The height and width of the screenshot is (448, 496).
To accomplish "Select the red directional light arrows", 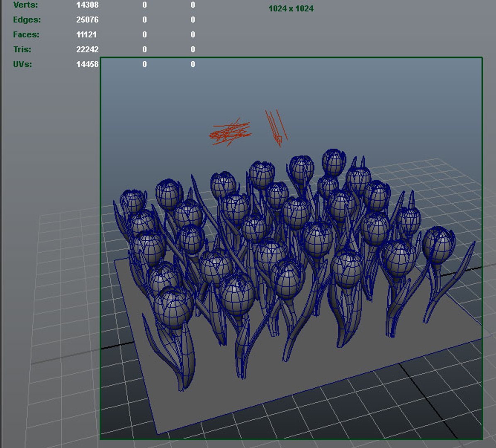I will coord(276,128).
